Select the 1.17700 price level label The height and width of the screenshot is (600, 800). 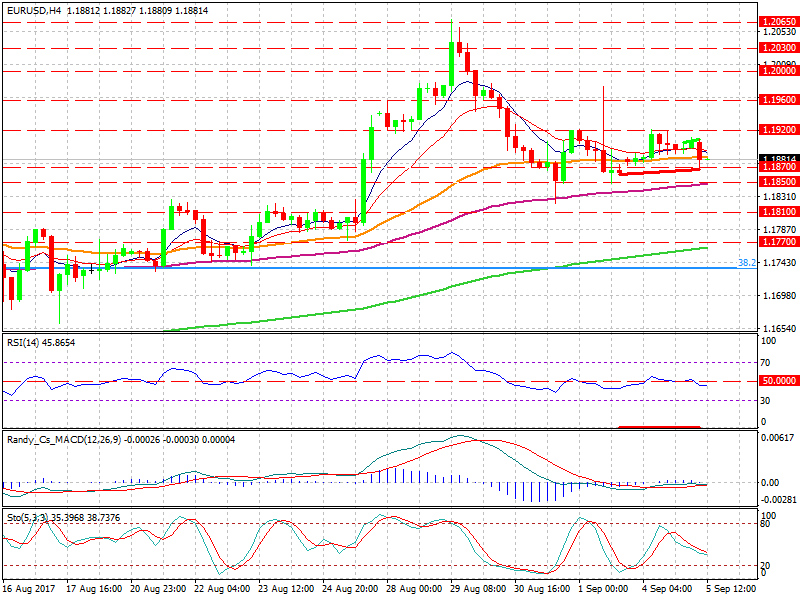(x=779, y=242)
